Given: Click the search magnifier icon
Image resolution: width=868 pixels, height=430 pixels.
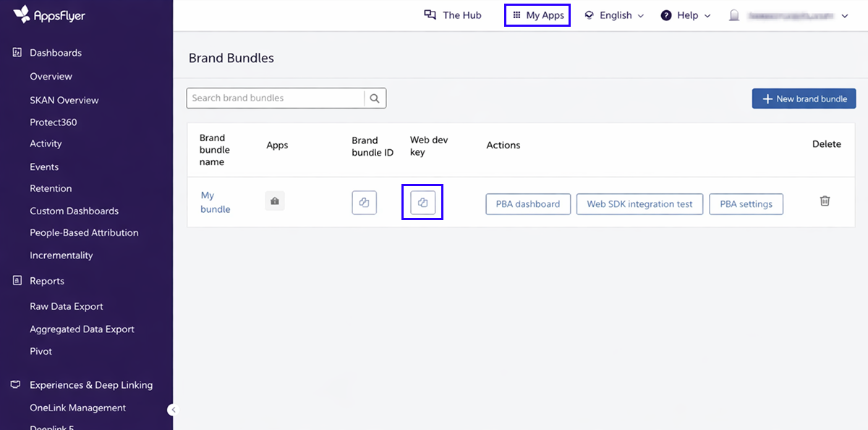Looking at the screenshot, I should pos(375,98).
